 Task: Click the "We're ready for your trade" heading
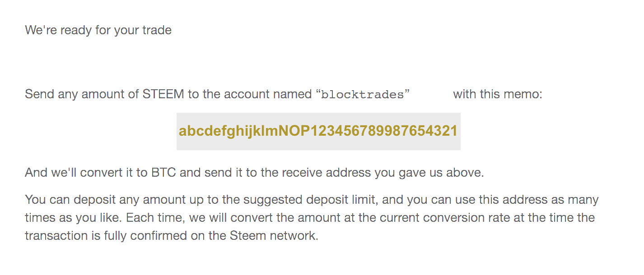(98, 30)
